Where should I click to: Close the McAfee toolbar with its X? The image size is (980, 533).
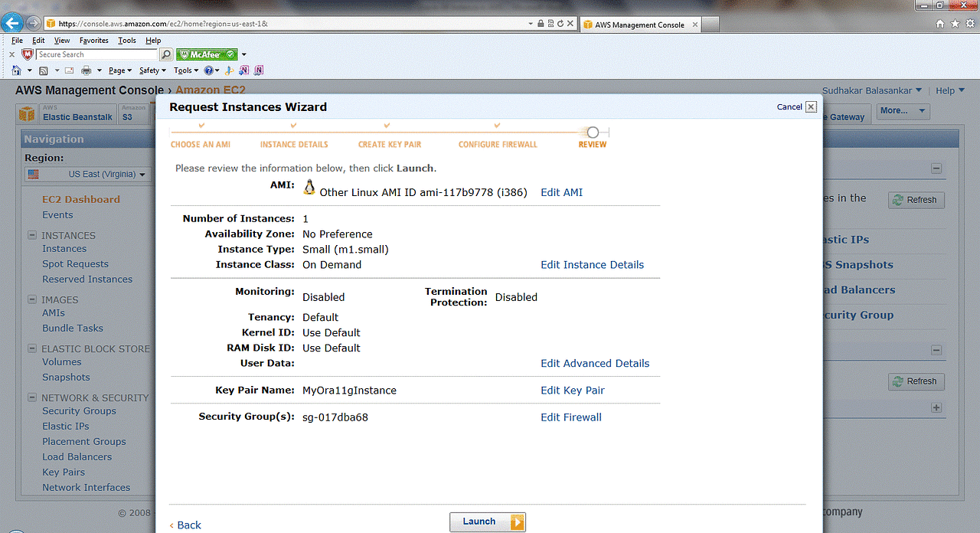[11, 55]
